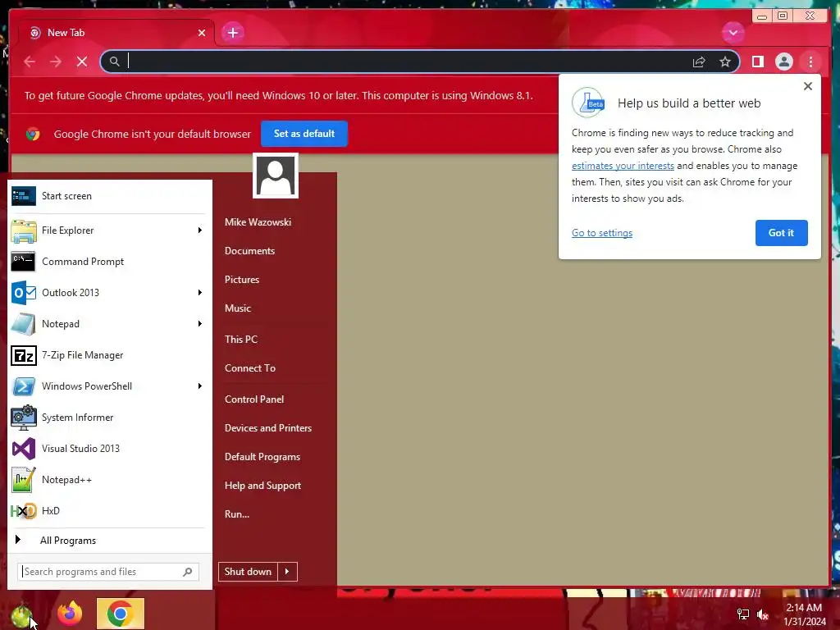This screenshot has height=630, width=840.
Task: Open Devices and Printers
Action: point(268,428)
